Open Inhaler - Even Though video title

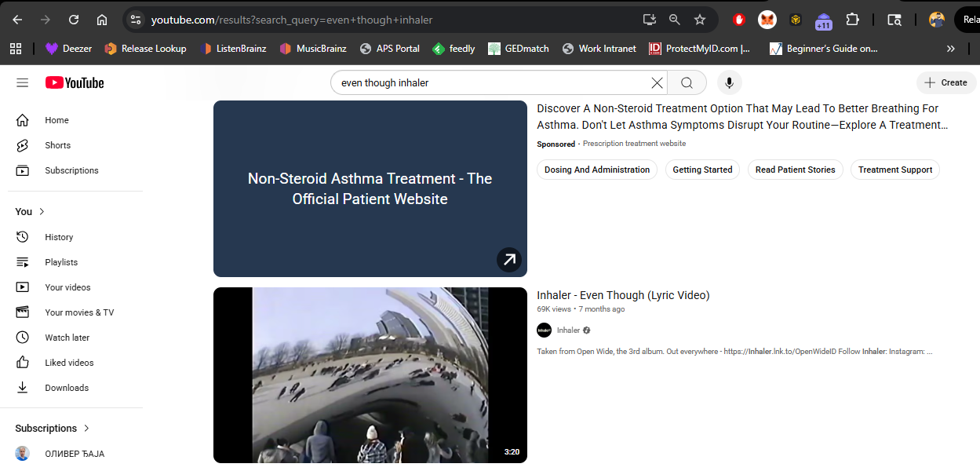(x=623, y=295)
